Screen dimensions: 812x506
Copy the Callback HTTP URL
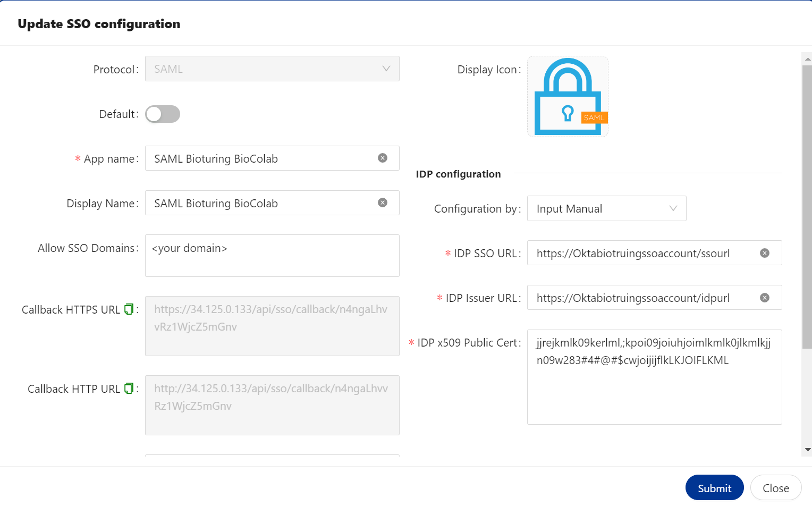[x=129, y=389]
